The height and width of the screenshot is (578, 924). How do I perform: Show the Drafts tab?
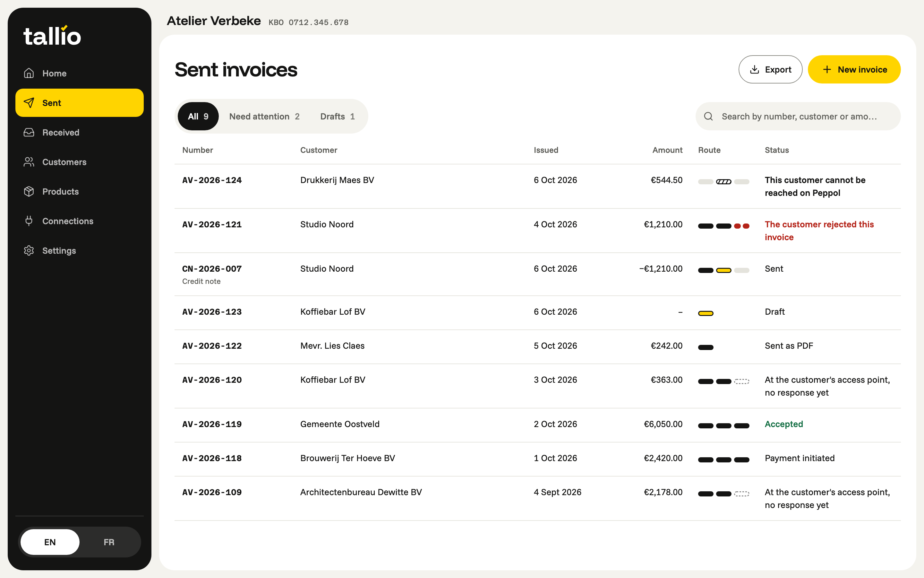coord(338,116)
